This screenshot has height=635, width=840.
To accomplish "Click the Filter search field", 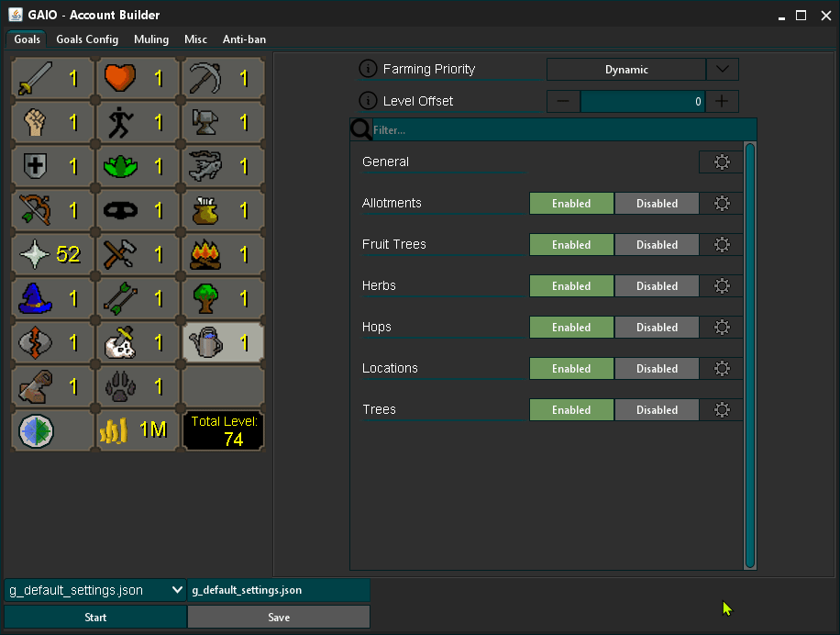I will [x=564, y=129].
